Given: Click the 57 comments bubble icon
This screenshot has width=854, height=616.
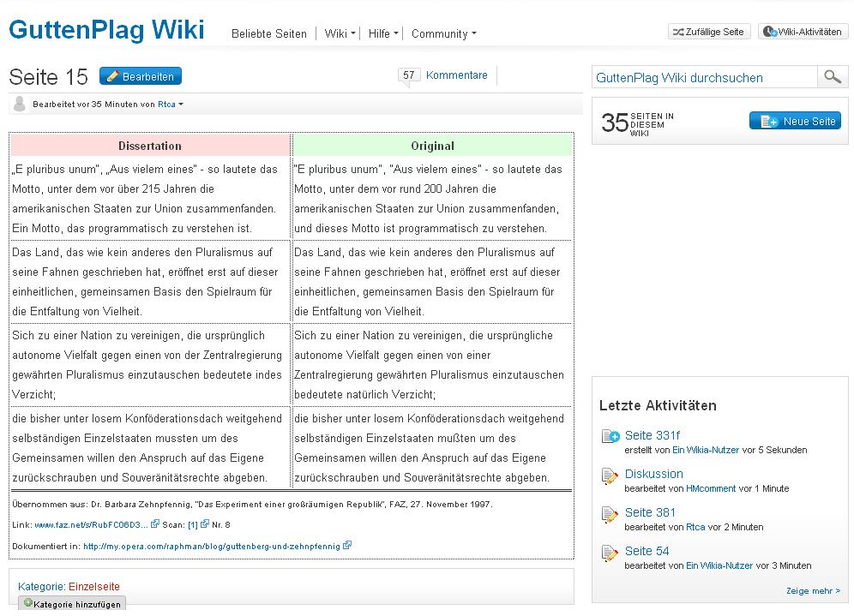Looking at the screenshot, I should point(409,75).
